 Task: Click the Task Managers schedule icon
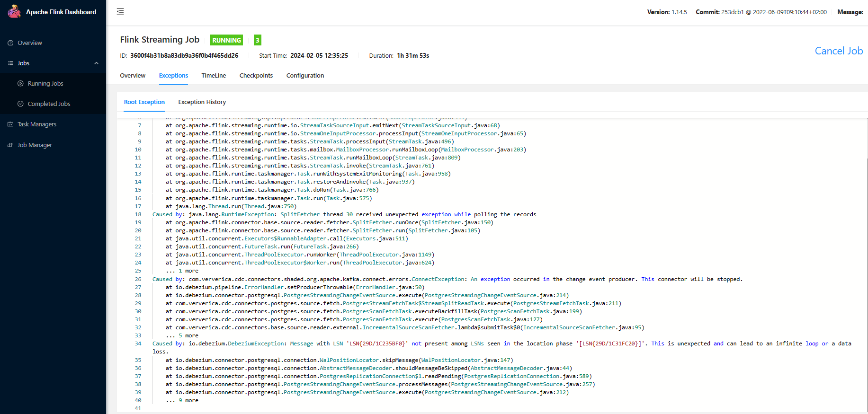(10, 124)
